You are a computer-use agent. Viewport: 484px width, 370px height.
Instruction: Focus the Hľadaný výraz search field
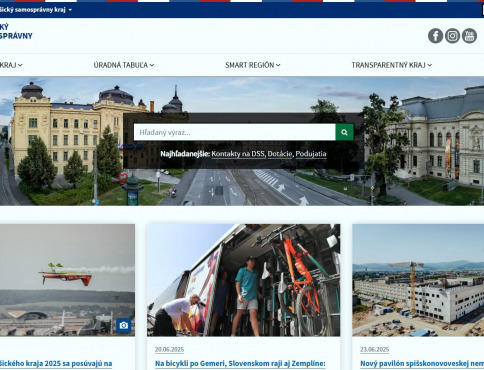click(235, 132)
